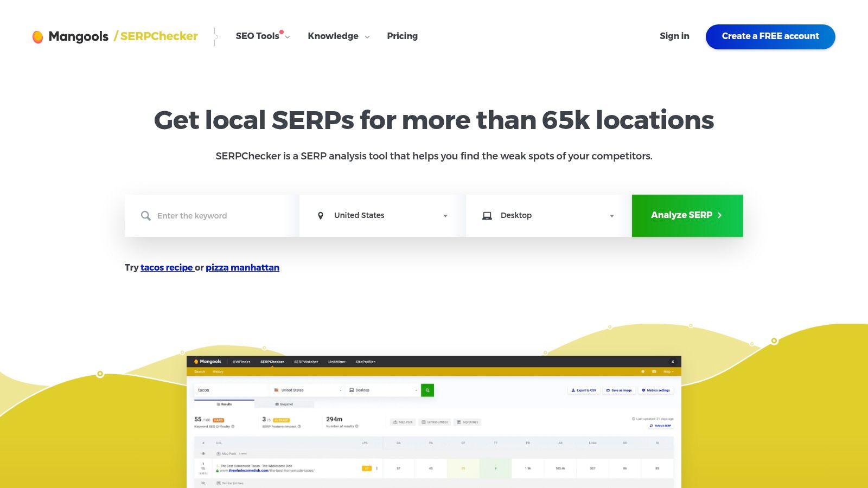The image size is (868, 488).
Task: Open the United States location dropdown arrow
Action: click(445, 216)
